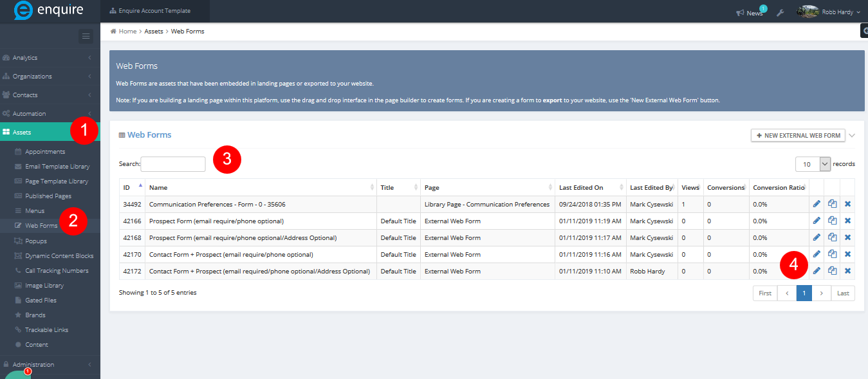Open Menus in sidebar
This screenshot has width=868, height=379.
pos(35,211)
